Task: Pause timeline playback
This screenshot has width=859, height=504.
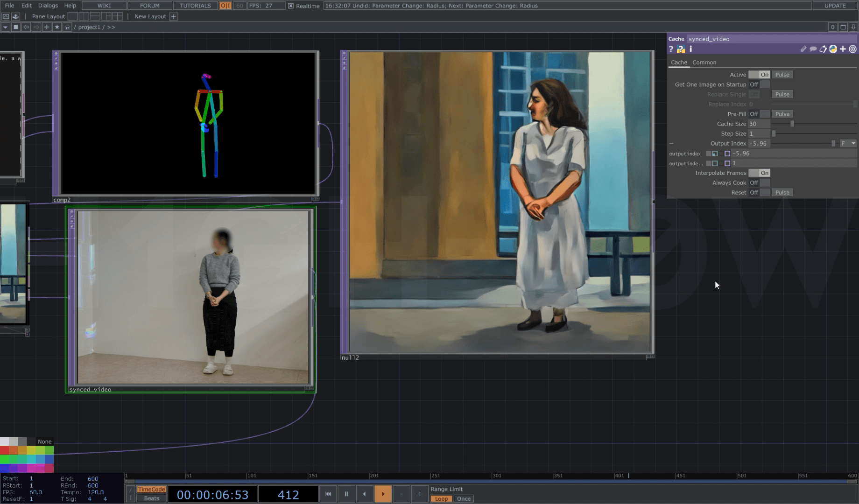Action: pyautogui.click(x=346, y=494)
